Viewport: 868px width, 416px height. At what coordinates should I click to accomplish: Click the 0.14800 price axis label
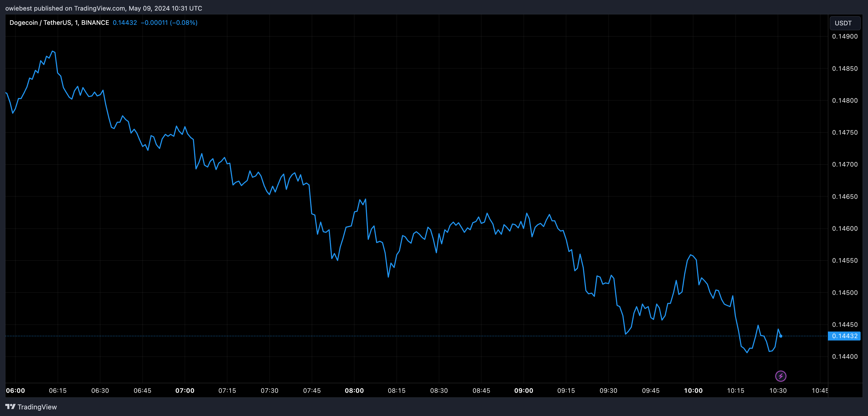845,100
